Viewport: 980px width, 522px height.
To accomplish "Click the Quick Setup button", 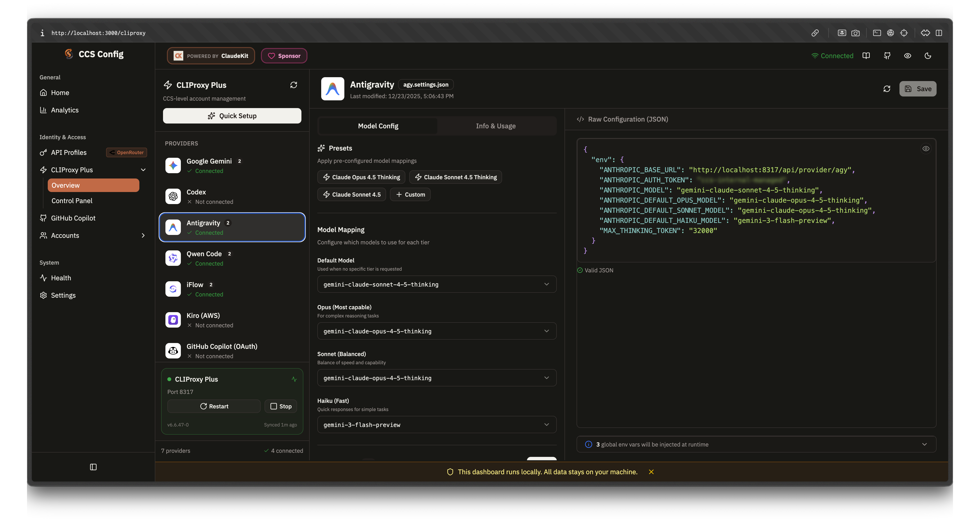I will [232, 116].
